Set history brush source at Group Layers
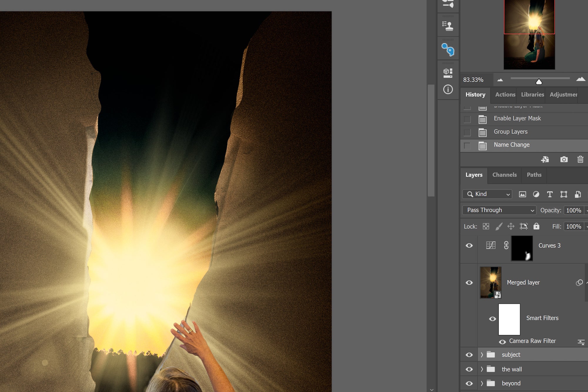588x392 pixels. (x=467, y=133)
